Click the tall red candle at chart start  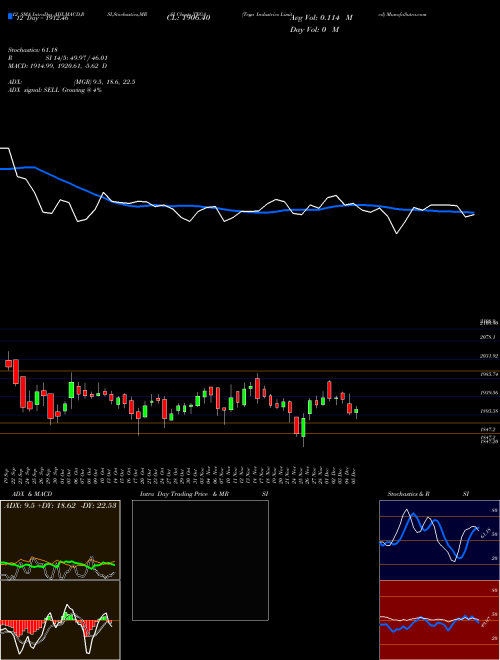(x=16, y=372)
